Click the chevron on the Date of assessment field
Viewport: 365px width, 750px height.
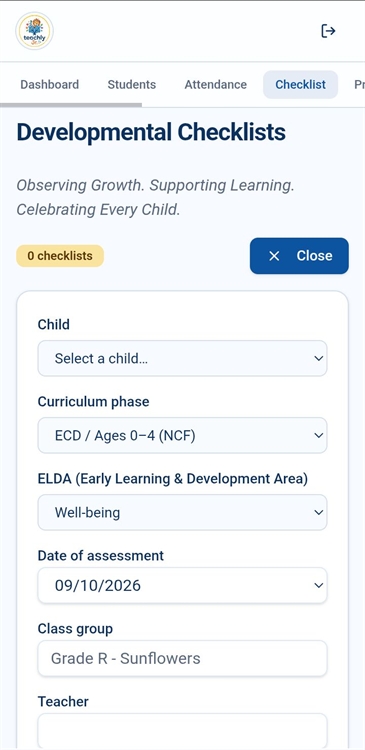pyautogui.click(x=319, y=585)
